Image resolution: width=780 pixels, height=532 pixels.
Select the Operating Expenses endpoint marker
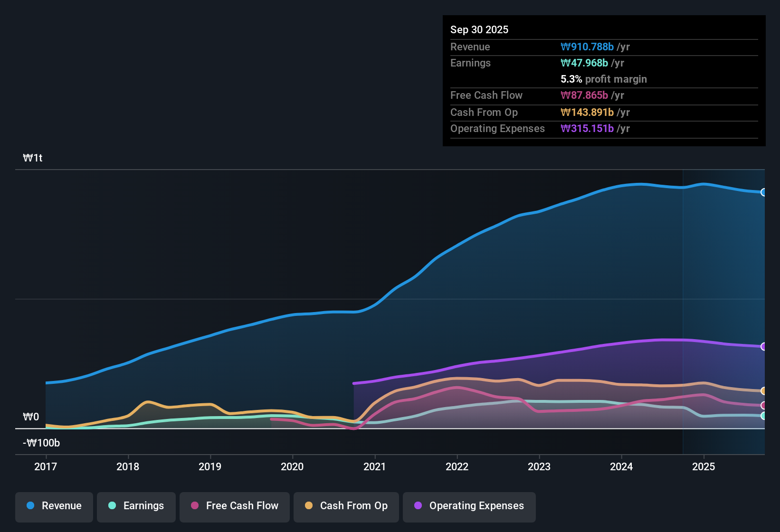[x=763, y=346]
